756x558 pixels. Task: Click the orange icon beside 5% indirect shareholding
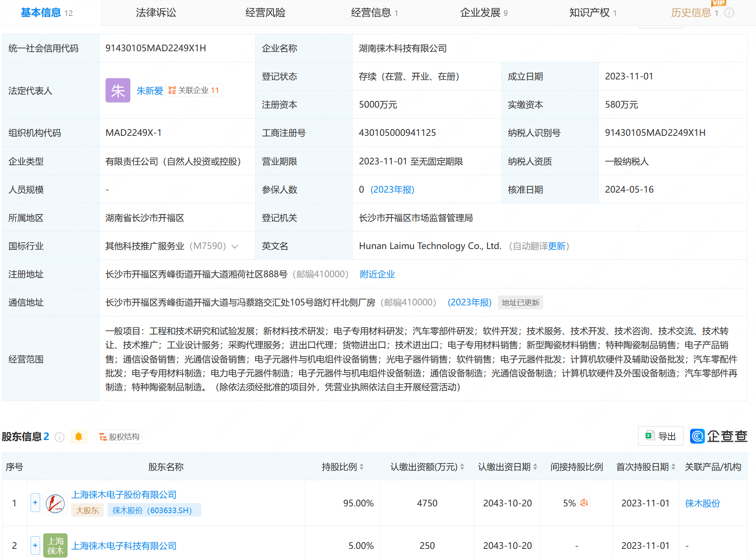click(x=584, y=503)
